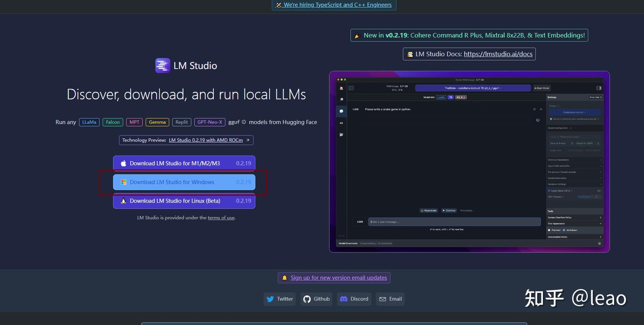Select the Home icon in LM Studio sidebar
Screen dimensions: 644x325
coord(341,88)
